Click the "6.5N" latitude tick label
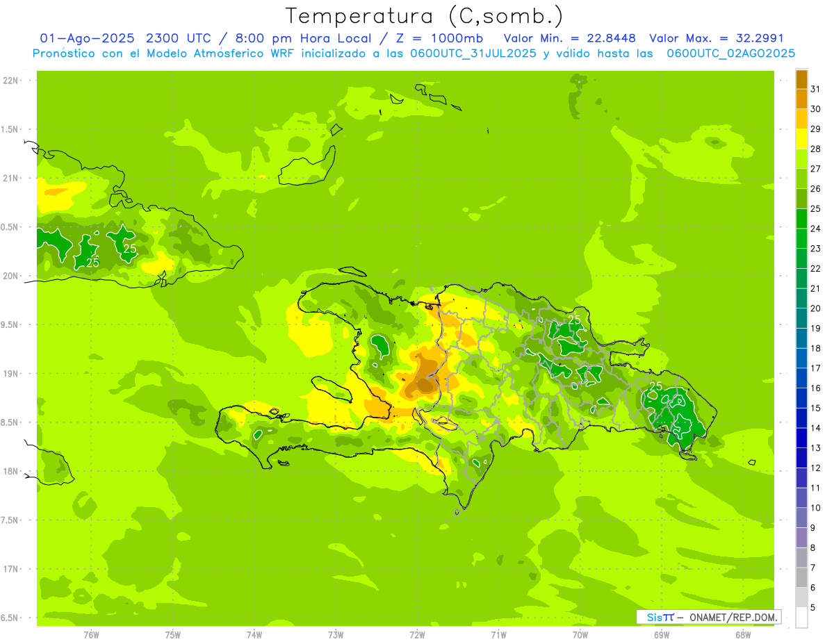Screen dimensions: 834x644 coord(10,618)
